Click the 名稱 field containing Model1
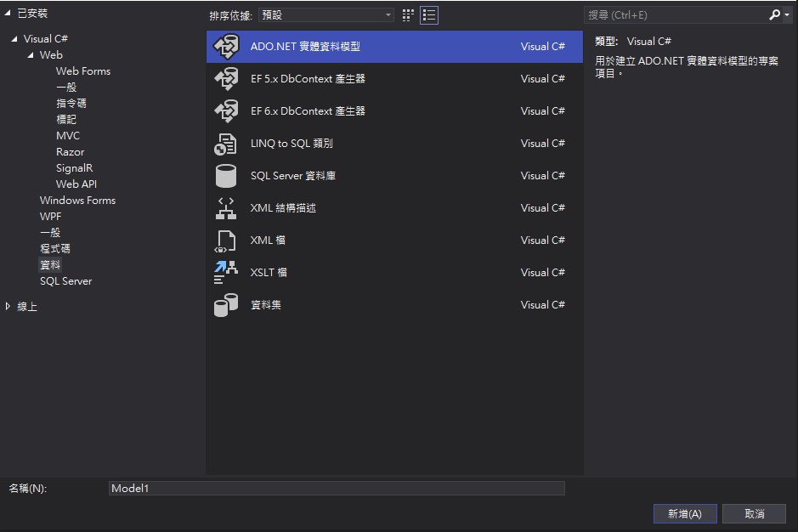Image resolution: width=798 pixels, height=532 pixels. click(x=337, y=487)
